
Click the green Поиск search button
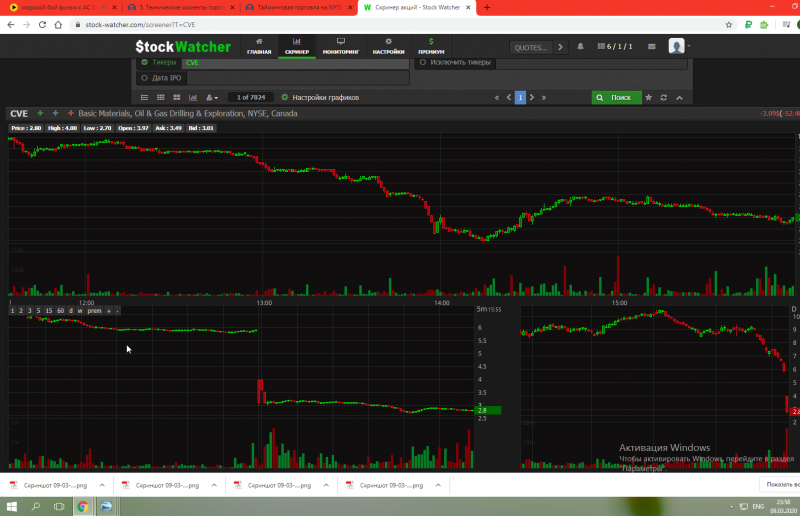[616, 97]
